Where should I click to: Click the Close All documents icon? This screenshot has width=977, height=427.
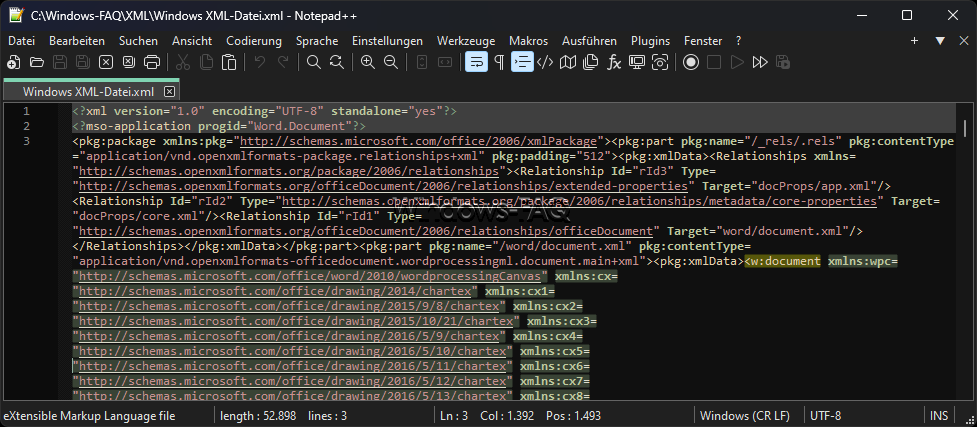[x=128, y=62]
